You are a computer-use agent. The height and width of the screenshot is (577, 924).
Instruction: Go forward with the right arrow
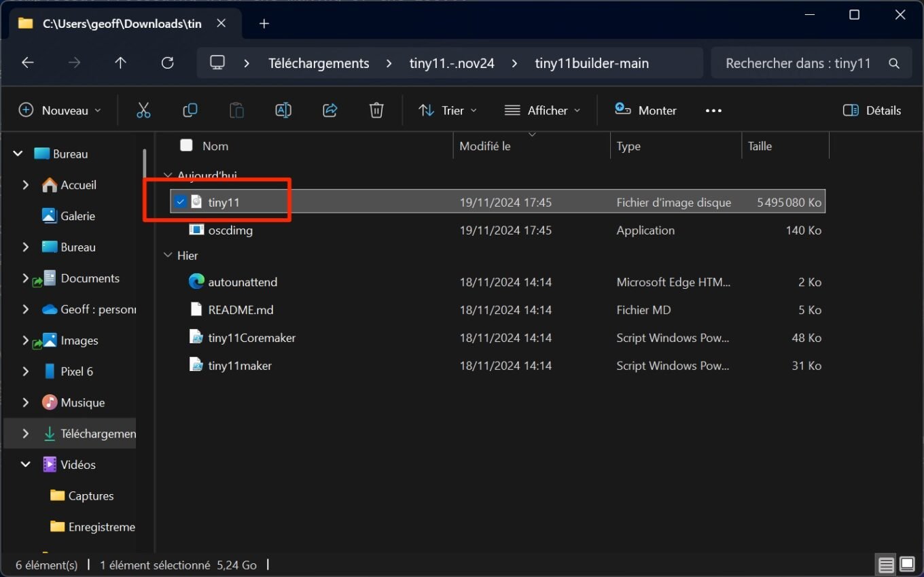click(x=75, y=63)
